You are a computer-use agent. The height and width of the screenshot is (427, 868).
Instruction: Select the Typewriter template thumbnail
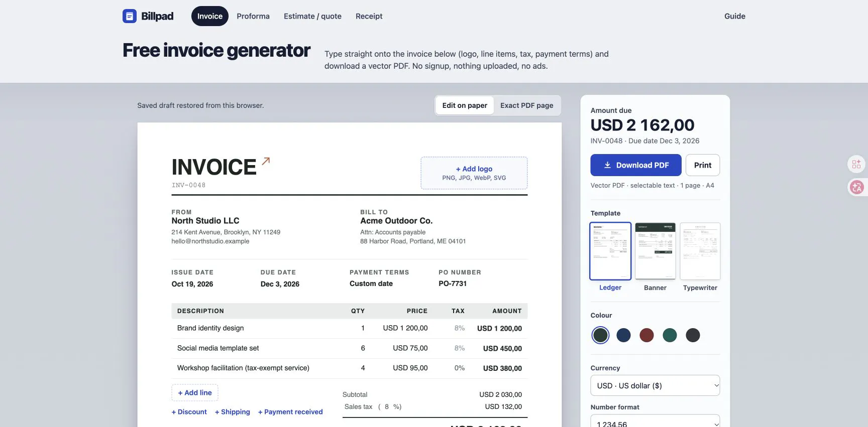(700, 251)
